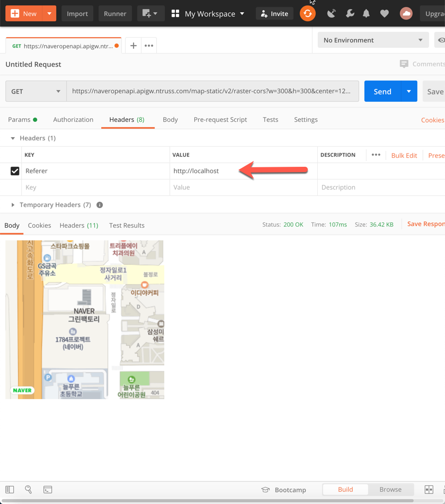Click Save Response

(426, 224)
